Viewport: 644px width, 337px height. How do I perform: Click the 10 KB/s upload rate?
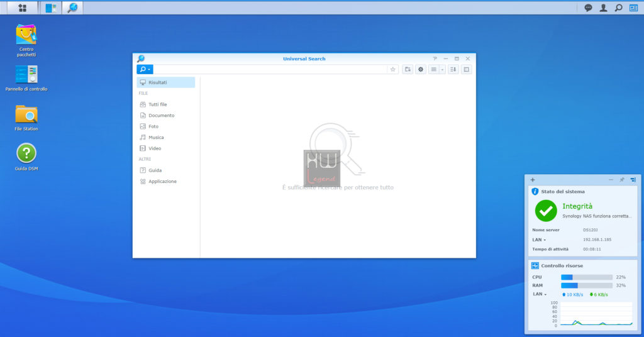[572, 294]
